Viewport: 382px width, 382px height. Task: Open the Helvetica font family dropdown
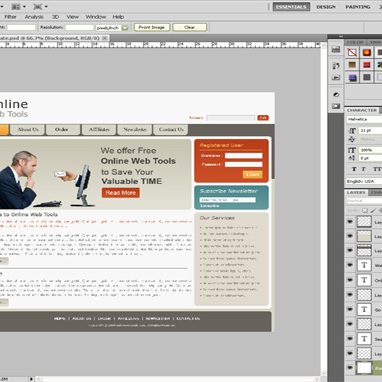364,119
